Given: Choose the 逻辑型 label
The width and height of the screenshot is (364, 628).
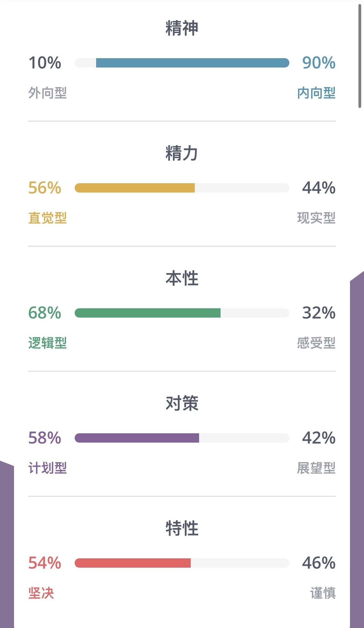Looking at the screenshot, I should [48, 343].
